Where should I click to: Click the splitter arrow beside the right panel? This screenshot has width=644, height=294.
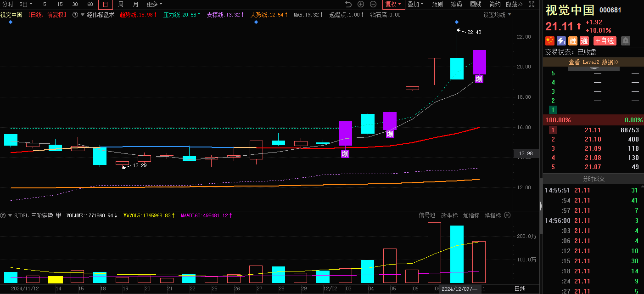pos(540,205)
